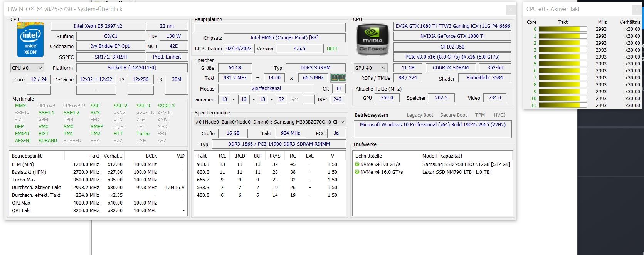Click the 533.3 memory timing row

pos(270,188)
